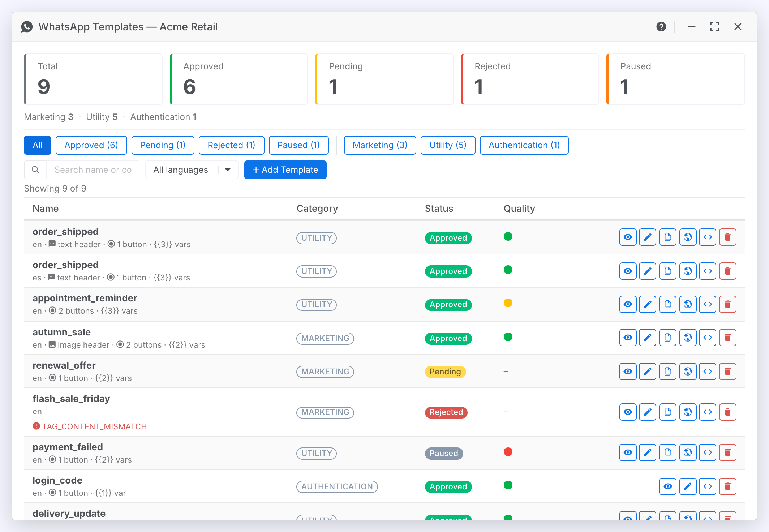Open translations globe for payment_failed
Screen dimensions: 769x532
(x=688, y=452)
